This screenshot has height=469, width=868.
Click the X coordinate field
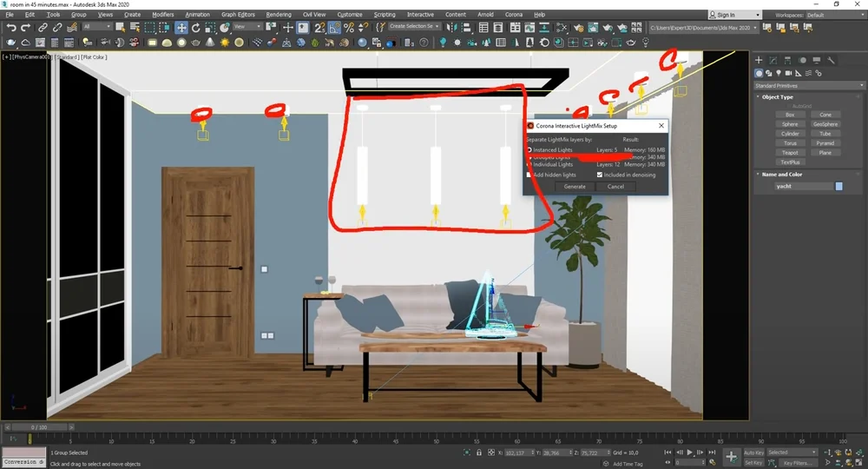518,453
